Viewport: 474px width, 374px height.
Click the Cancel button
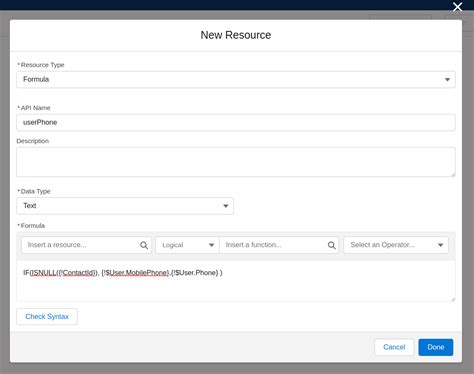click(x=394, y=347)
